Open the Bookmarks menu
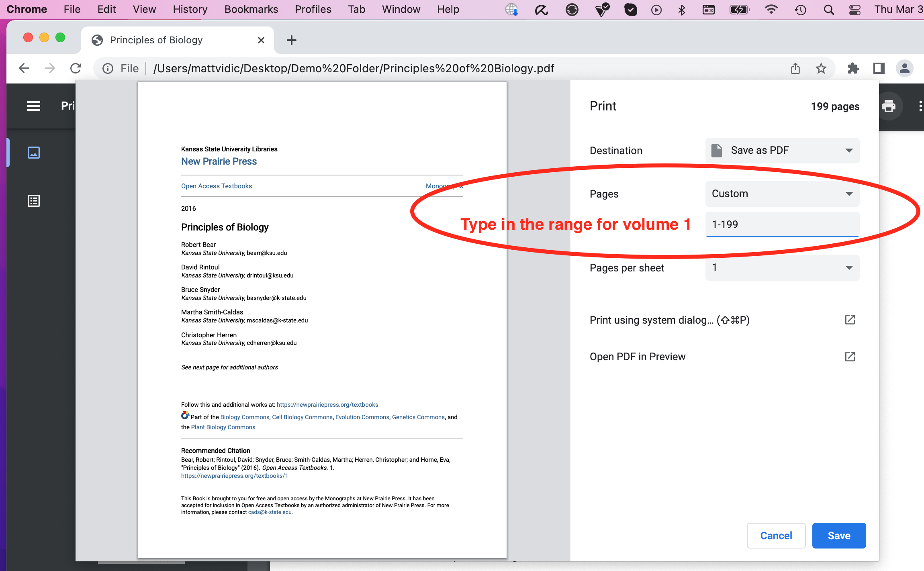This screenshot has width=924, height=571. click(x=251, y=9)
